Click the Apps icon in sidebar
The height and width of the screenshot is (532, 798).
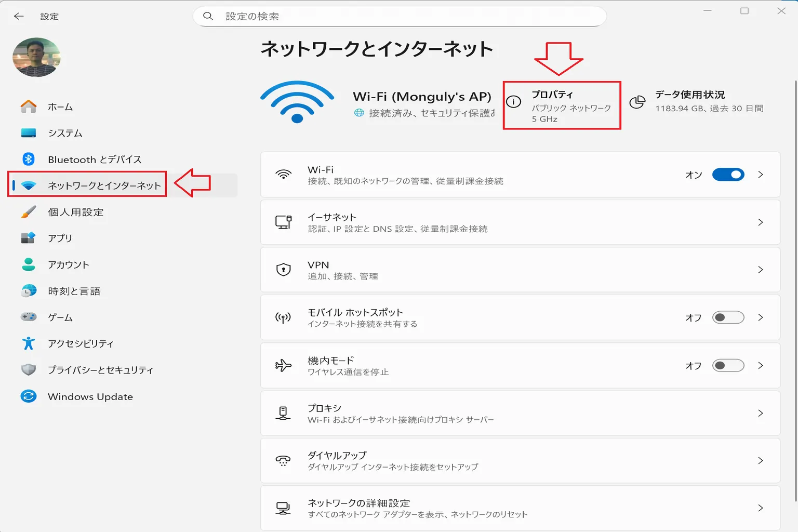(x=29, y=238)
